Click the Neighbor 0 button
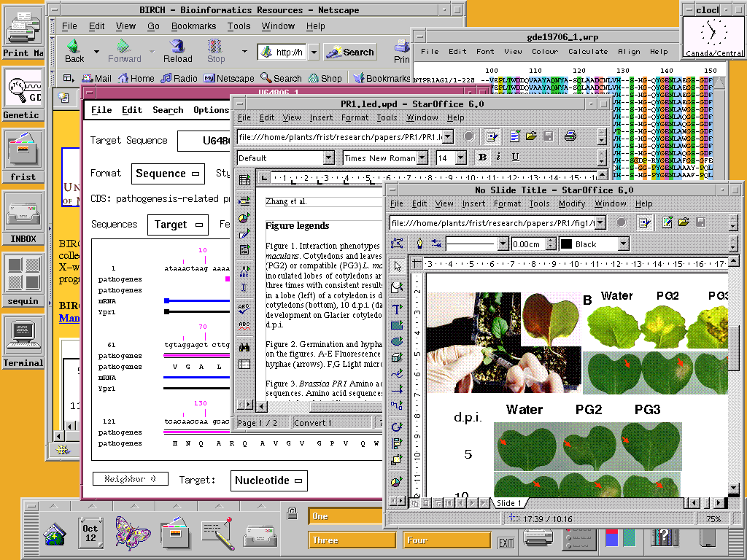This screenshot has width=747, height=560. tap(130, 478)
